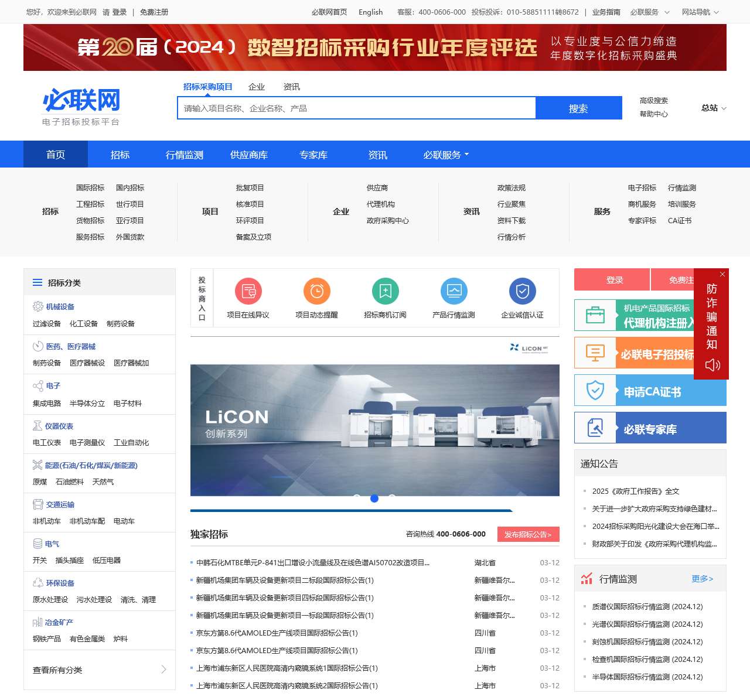Click the 冶金矿产 category icon

click(37, 622)
